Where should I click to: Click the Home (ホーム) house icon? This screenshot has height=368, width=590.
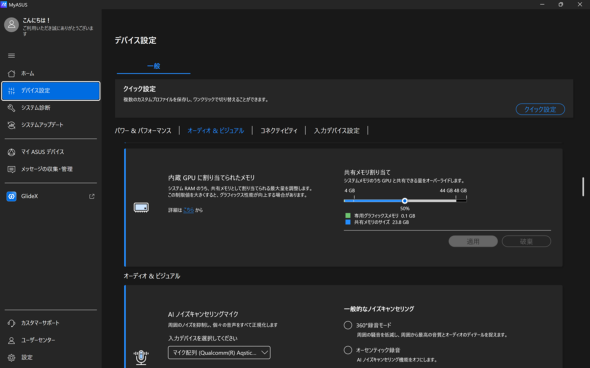[x=11, y=73]
